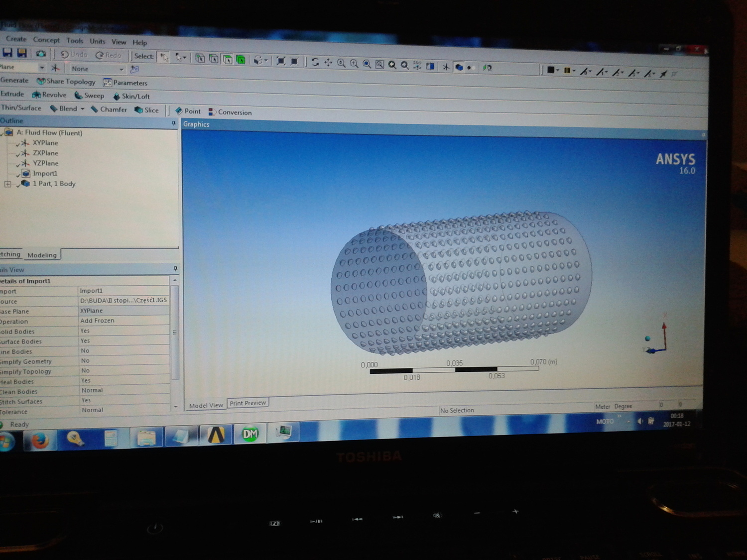This screenshot has width=747, height=560.
Task: Open the Blend dropdown arrow
Action: 82,109
